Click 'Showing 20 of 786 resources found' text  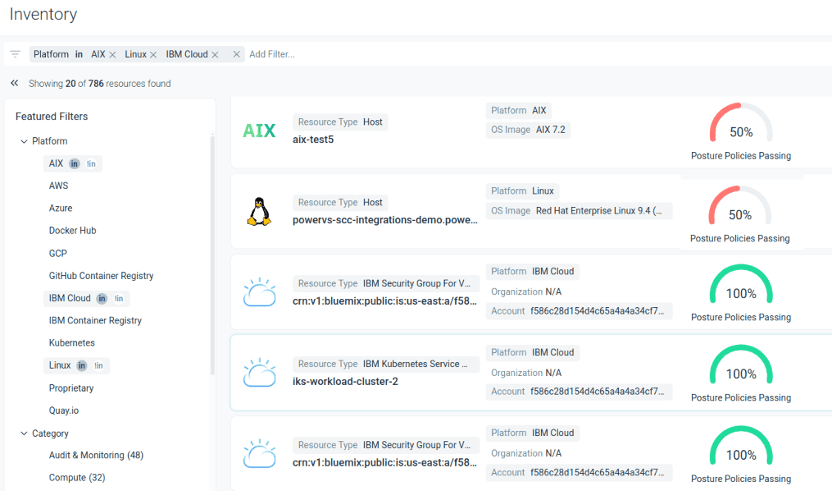click(x=100, y=83)
